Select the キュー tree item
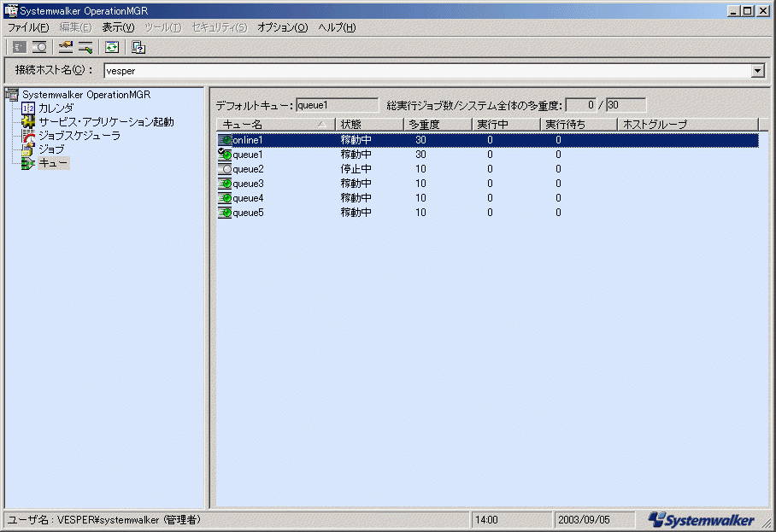The height and width of the screenshot is (532, 776). coord(53,163)
